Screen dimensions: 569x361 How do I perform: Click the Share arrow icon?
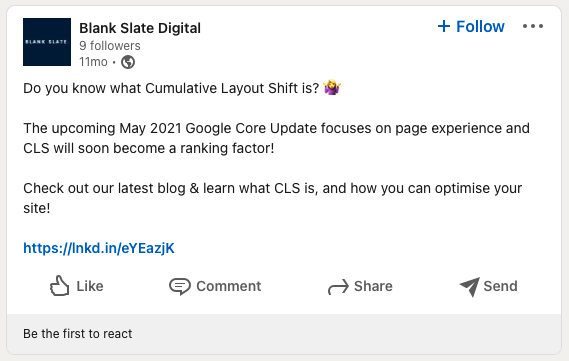pyautogui.click(x=338, y=287)
